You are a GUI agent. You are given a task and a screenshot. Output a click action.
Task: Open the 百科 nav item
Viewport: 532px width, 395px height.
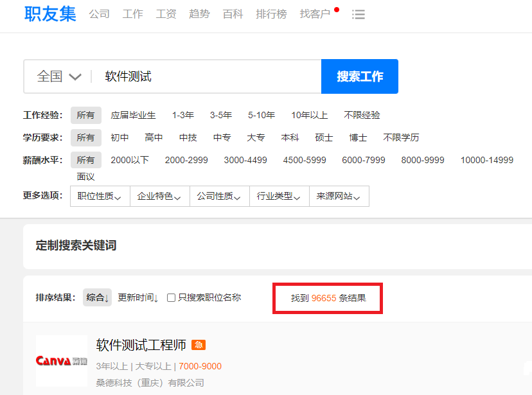coord(233,14)
